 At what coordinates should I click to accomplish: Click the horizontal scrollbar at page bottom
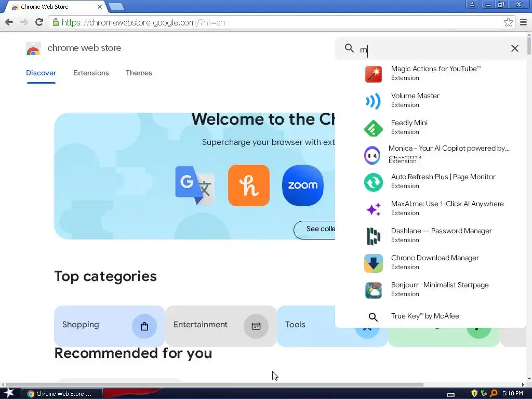pos(215,385)
